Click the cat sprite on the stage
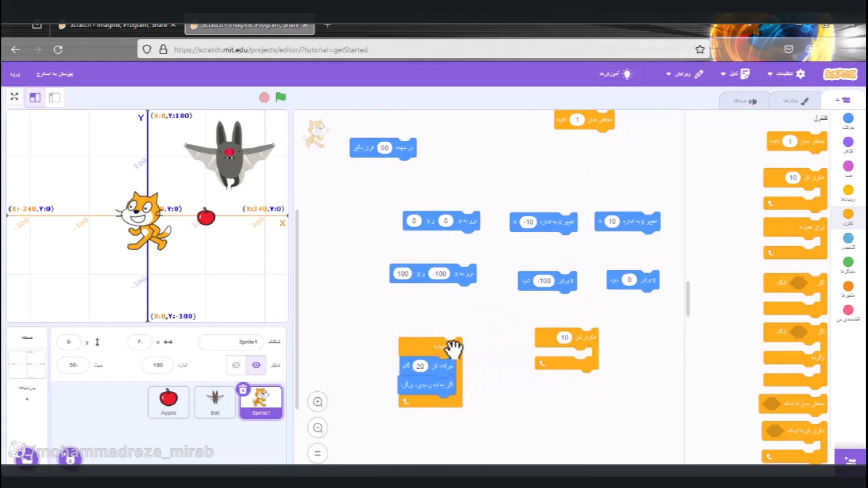The image size is (868, 488). point(145,221)
